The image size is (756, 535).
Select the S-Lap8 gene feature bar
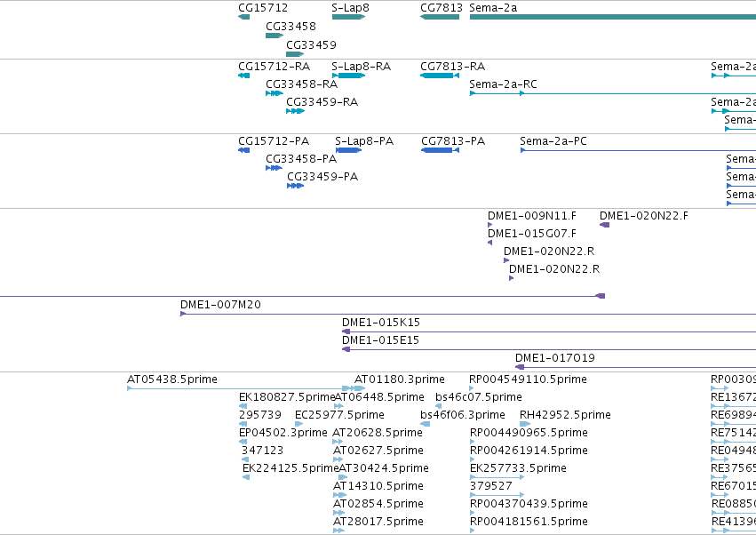(348, 17)
